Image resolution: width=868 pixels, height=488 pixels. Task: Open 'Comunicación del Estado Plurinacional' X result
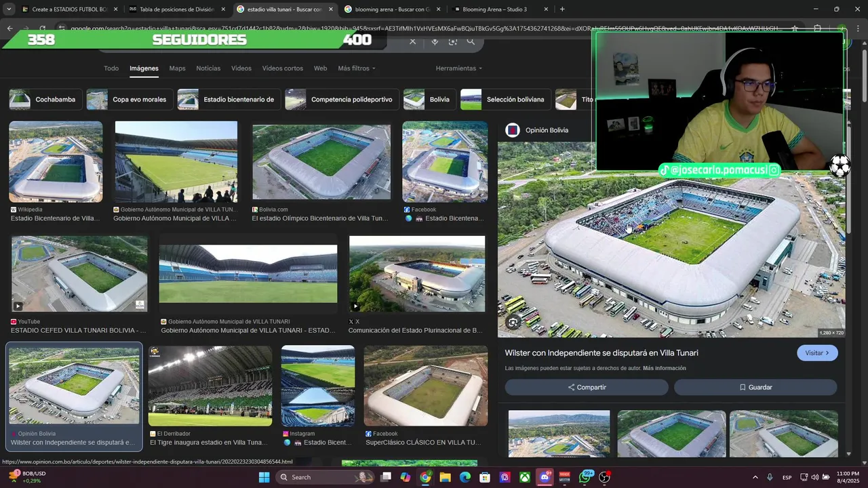(x=417, y=274)
